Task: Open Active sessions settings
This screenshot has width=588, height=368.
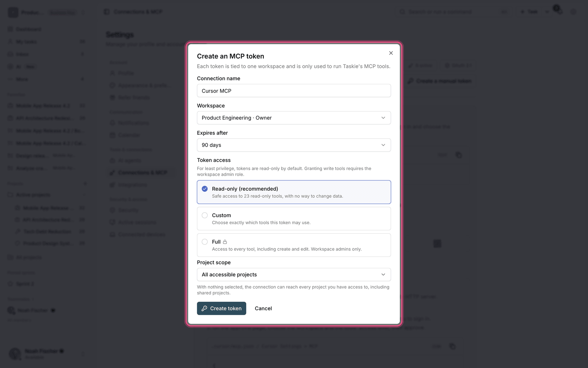Action: 141,222
